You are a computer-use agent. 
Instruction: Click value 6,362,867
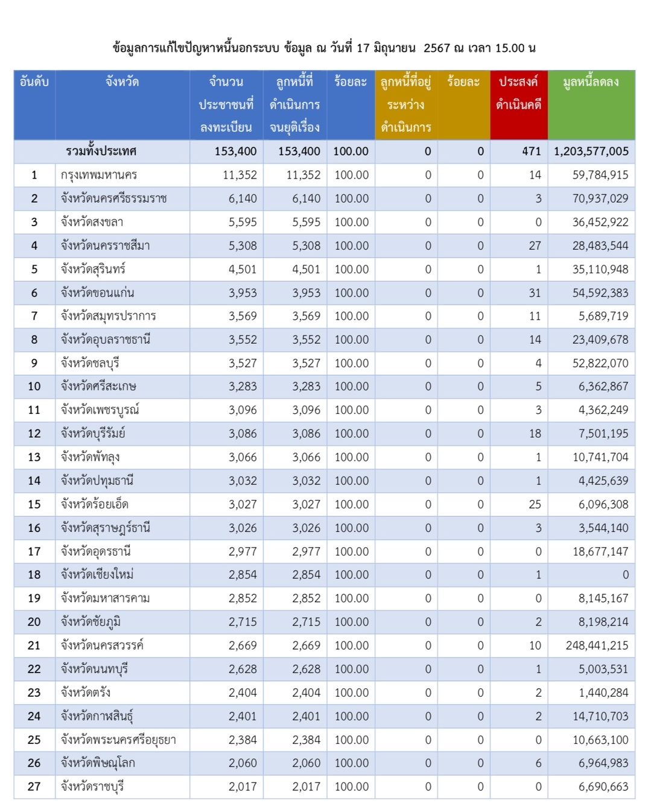click(603, 386)
